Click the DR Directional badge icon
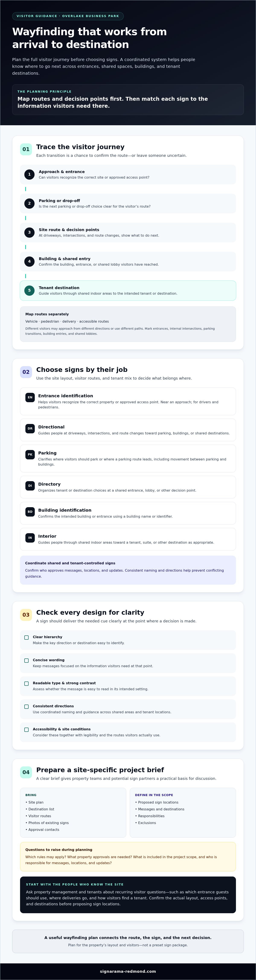Screen dimensions: 256x980 (30, 428)
